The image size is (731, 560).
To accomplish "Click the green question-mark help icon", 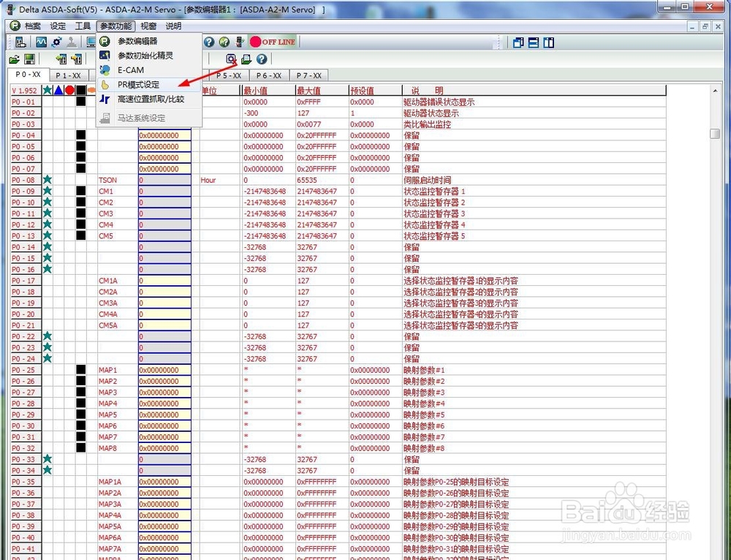I will click(x=224, y=42).
